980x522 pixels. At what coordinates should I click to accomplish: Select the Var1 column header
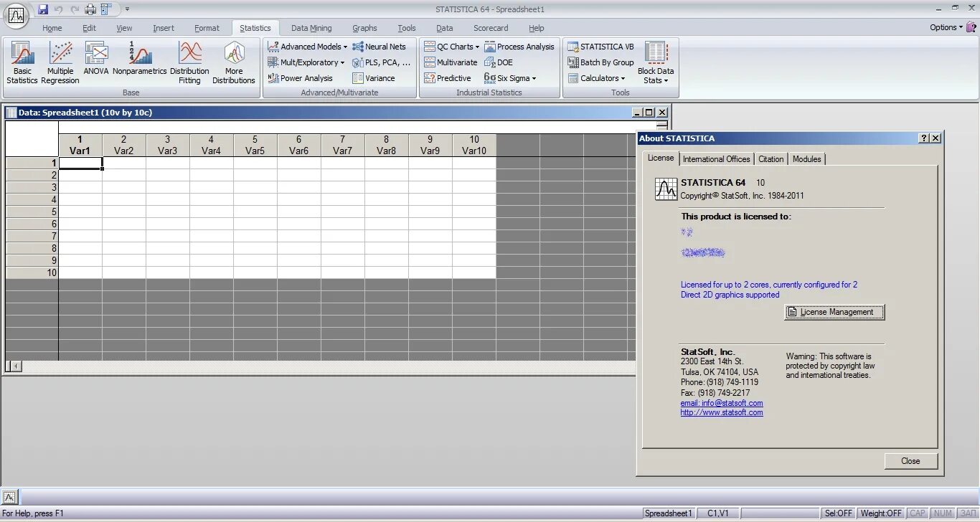pyautogui.click(x=80, y=146)
